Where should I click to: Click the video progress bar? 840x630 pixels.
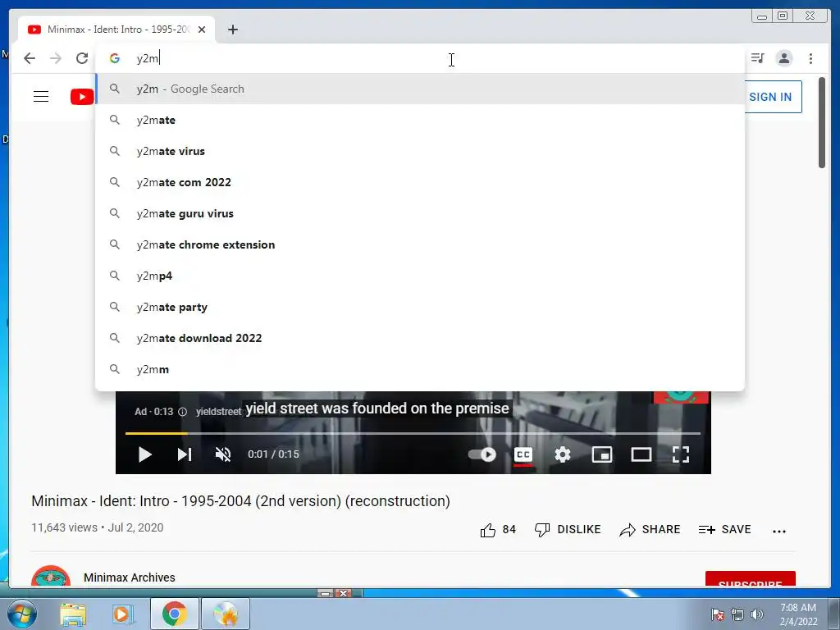click(413, 433)
